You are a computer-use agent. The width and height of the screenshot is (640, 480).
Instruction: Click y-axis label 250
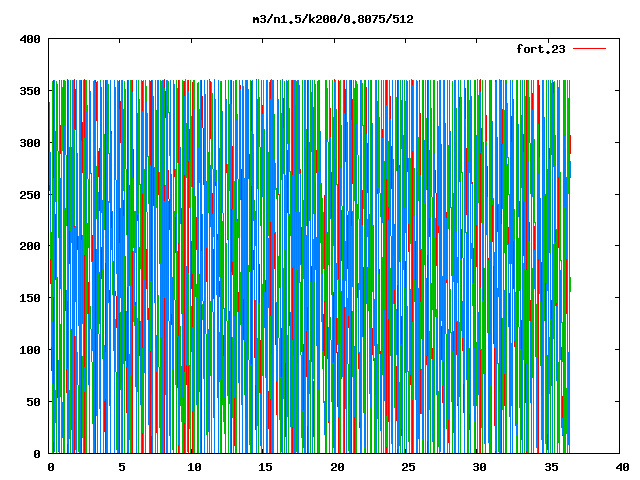(x=30, y=195)
